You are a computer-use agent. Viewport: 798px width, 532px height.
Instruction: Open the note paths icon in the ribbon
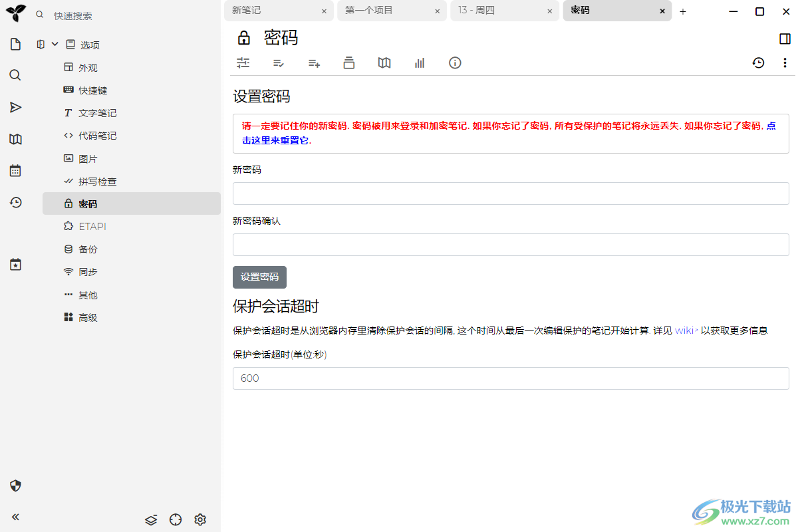click(x=349, y=63)
